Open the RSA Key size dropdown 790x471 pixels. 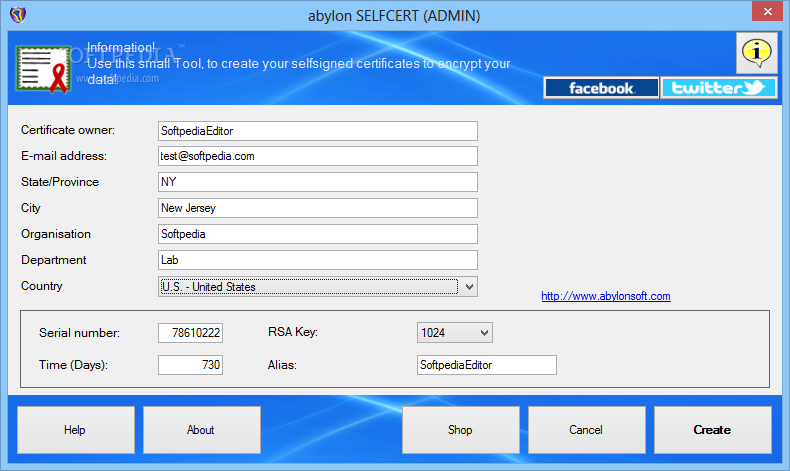(454, 332)
